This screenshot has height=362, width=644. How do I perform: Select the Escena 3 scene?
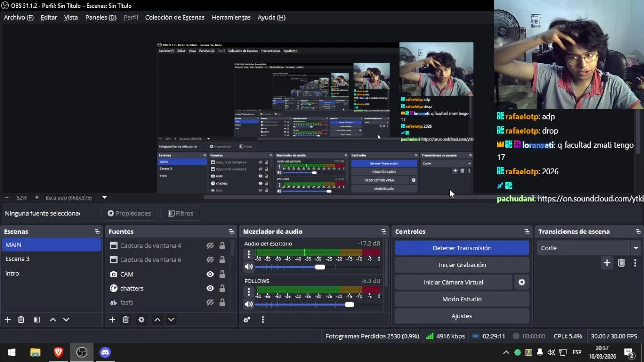(51, 259)
